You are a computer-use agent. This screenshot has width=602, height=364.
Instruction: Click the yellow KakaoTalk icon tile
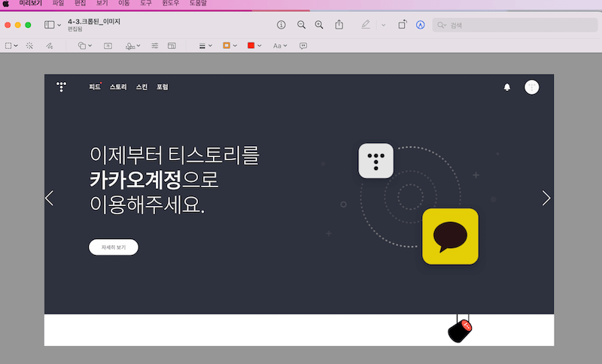(x=450, y=236)
